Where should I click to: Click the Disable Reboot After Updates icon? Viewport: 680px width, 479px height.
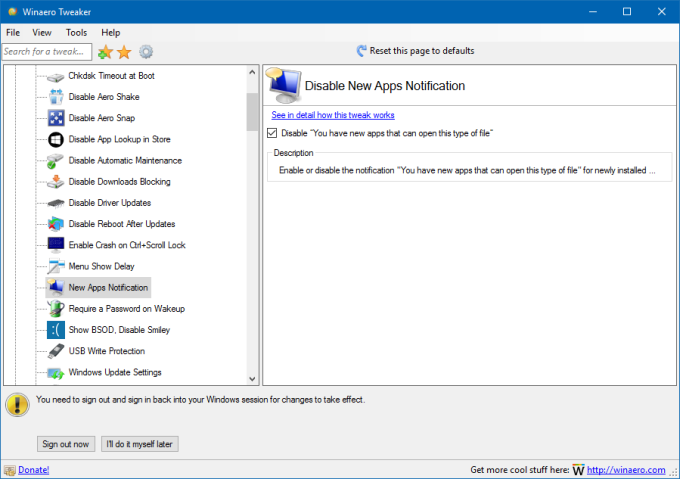click(56, 224)
